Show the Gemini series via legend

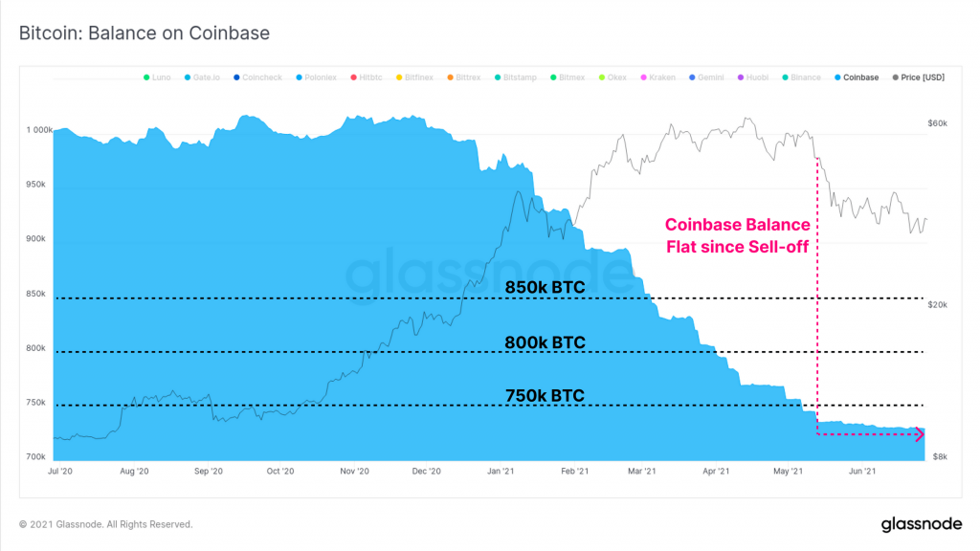coord(692,77)
